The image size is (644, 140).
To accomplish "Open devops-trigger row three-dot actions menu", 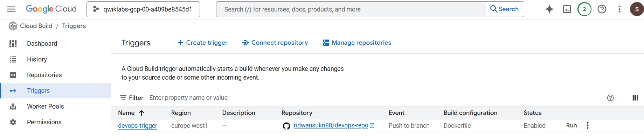I will pyautogui.click(x=588, y=125).
